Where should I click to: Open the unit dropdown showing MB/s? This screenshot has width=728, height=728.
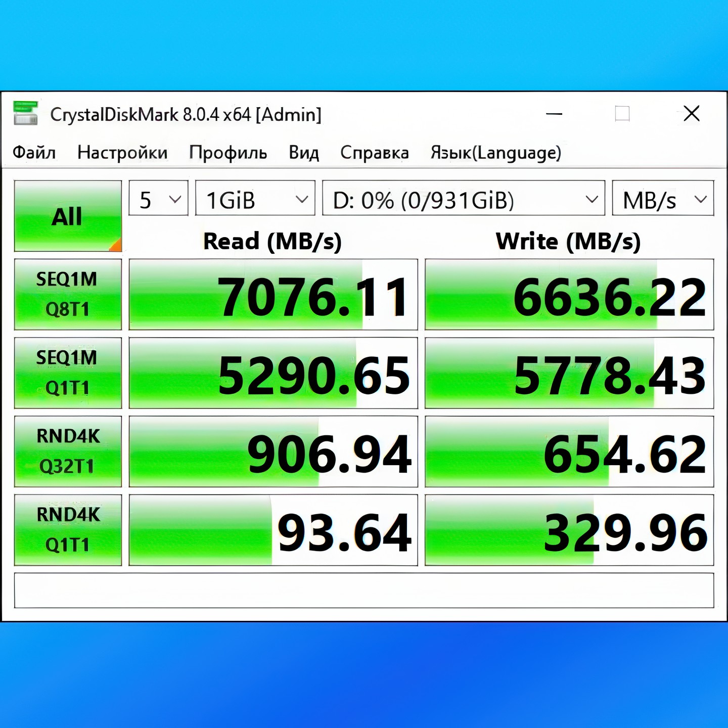[x=663, y=198]
